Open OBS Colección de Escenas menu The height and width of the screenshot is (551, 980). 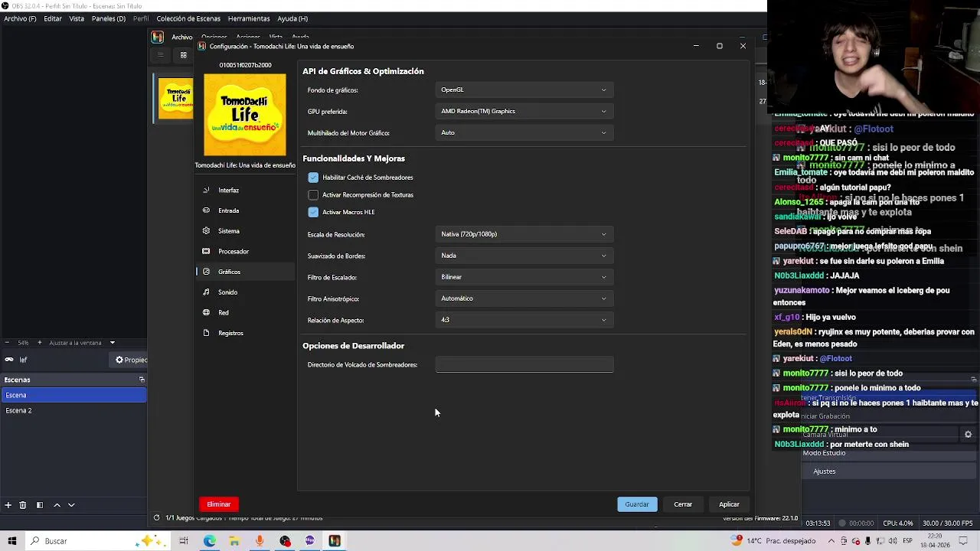pos(188,18)
